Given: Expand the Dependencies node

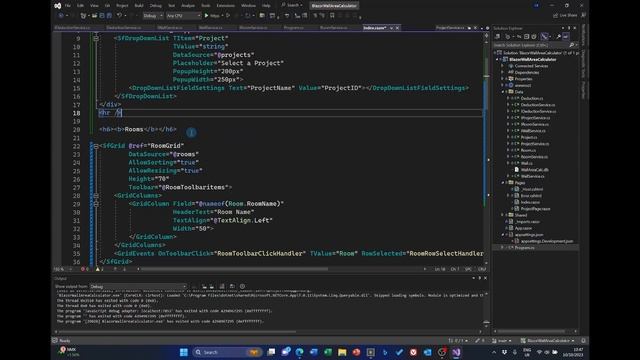Looking at the screenshot, I should point(502,72).
